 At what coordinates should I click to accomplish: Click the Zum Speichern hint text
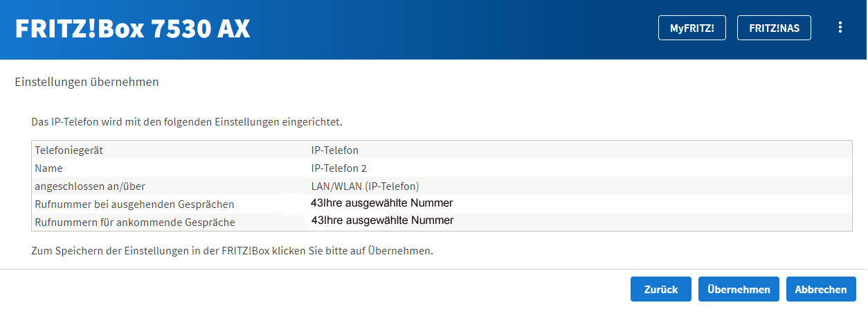pyautogui.click(x=233, y=250)
